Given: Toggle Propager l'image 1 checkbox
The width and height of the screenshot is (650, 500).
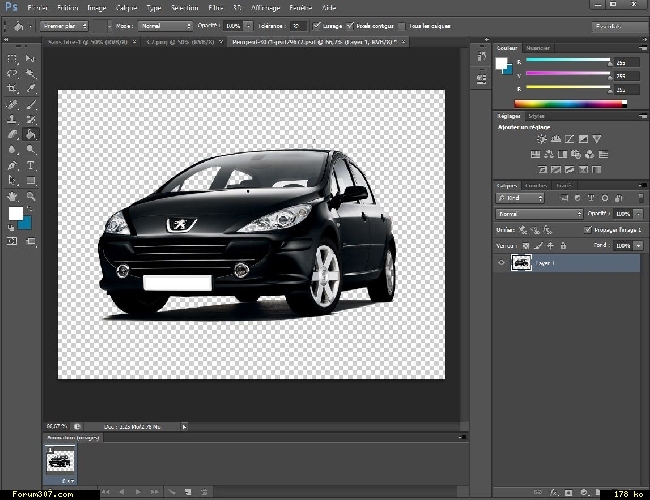Looking at the screenshot, I should [587, 230].
